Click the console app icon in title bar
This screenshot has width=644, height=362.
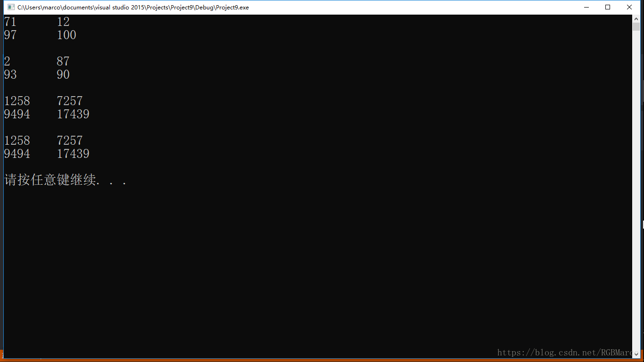(11, 7)
